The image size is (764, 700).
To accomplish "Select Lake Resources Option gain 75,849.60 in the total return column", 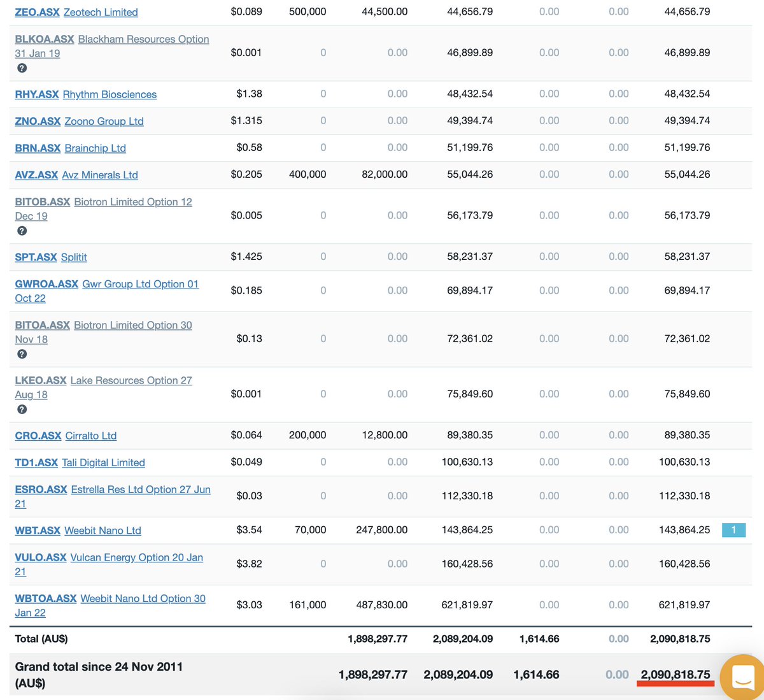I will [x=687, y=394].
